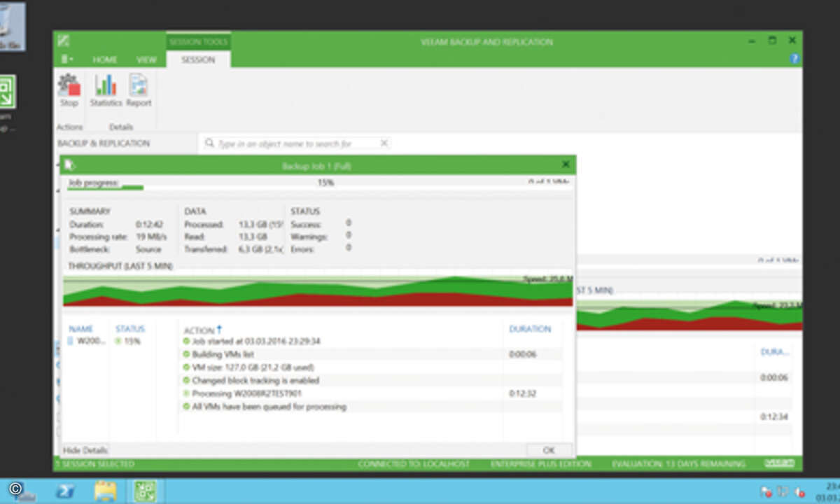This screenshot has height=504, width=840.
Task: Collapse the dialog using Hide Details
Action: click(x=86, y=450)
